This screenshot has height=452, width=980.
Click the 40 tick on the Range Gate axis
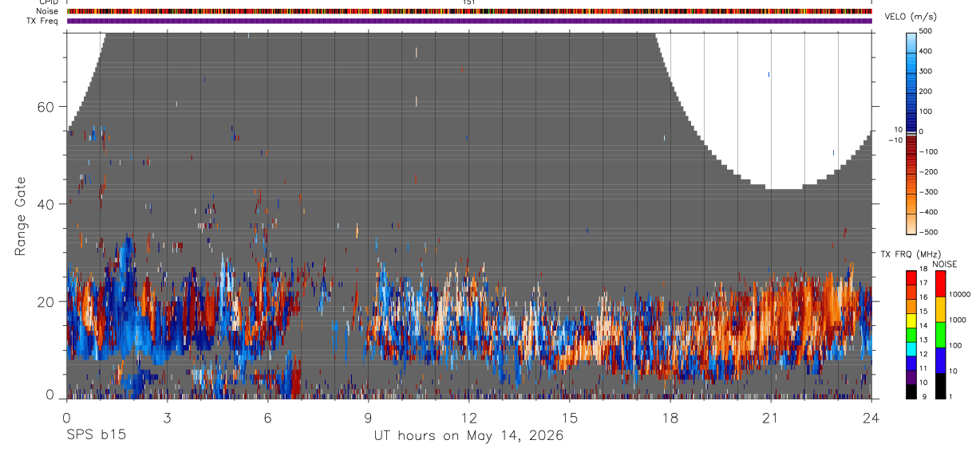click(x=46, y=204)
